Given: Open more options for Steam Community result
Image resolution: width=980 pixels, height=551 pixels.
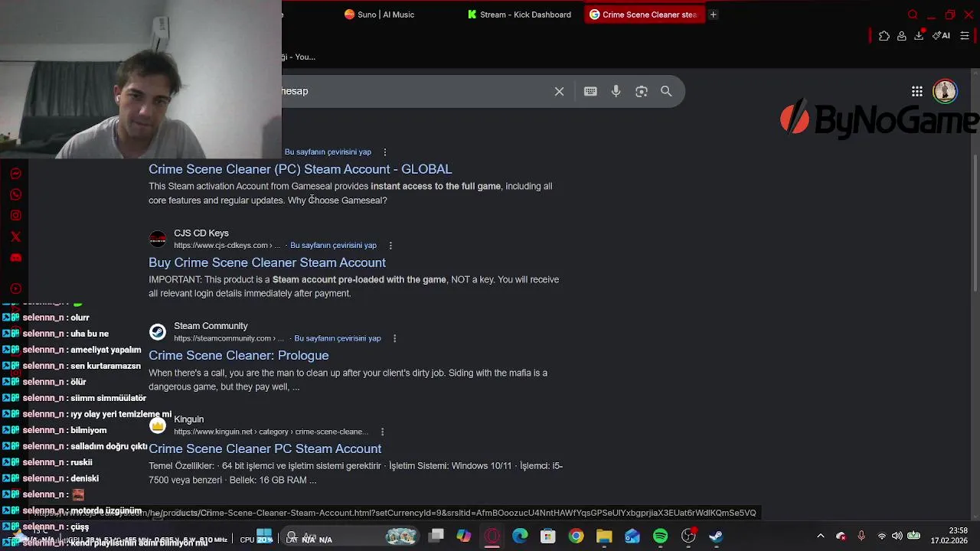Looking at the screenshot, I should pos(394,338).
